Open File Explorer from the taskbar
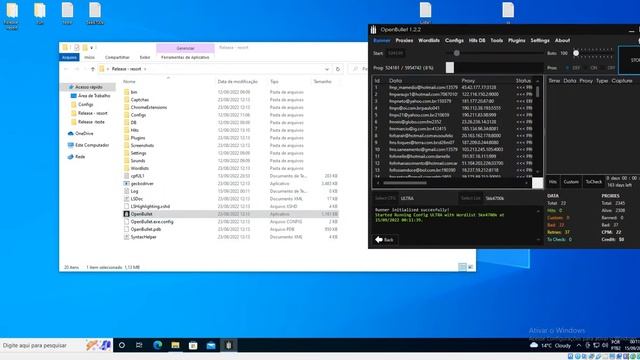Image resolution: width=640 pixels, height=360 pixels. click(176, 345)
